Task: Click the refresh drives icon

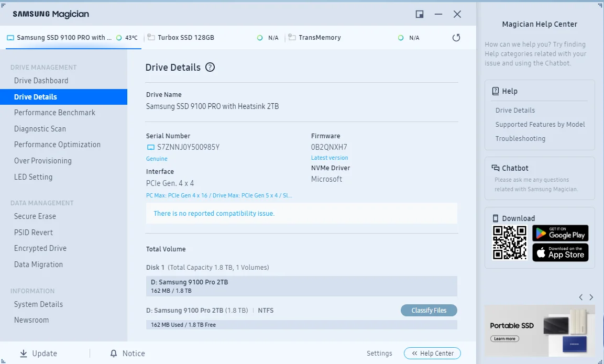Action: (456, 37)
